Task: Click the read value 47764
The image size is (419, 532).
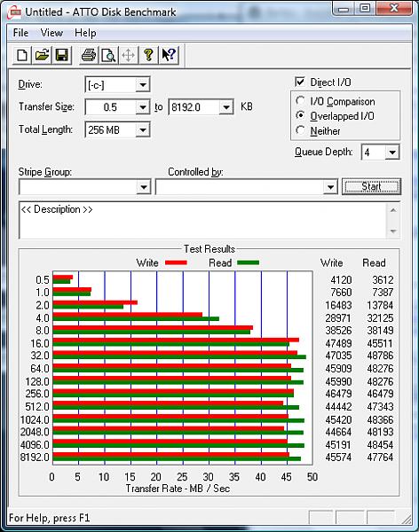Action: click(x=380, y=457)
